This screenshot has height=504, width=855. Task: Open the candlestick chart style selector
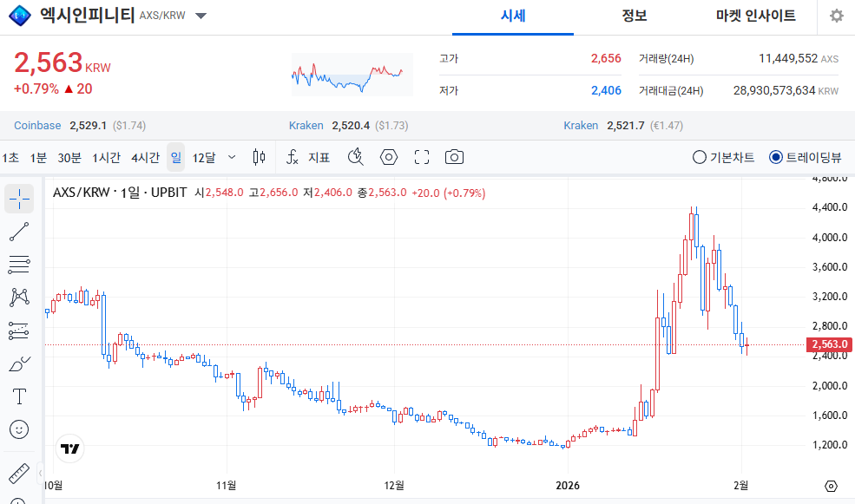(258, 157)
